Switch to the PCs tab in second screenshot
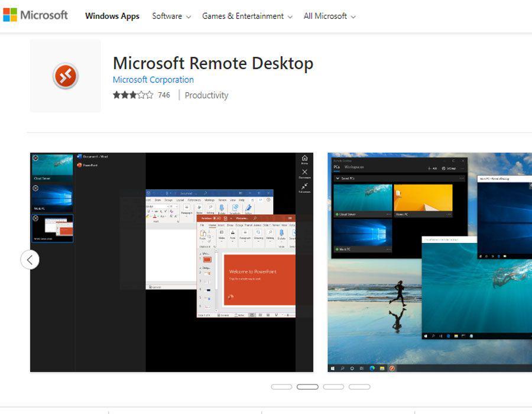This screenshot has width=532, height=414. [x=336, y=167]
